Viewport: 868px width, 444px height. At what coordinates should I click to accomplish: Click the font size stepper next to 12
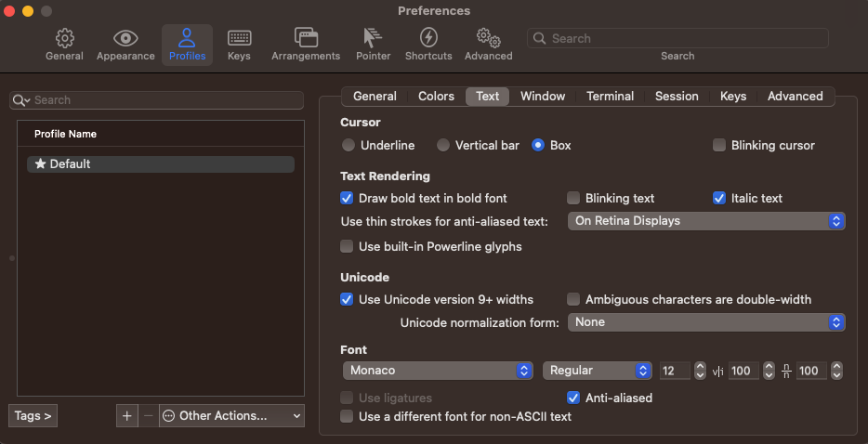pos(701,371)
